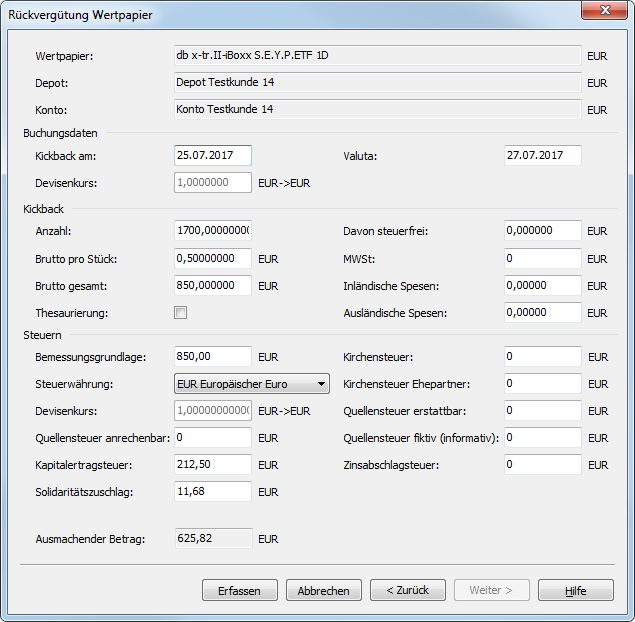The width and height of the screenshot is (635, 622).
Task: Click the Kickback am date field
Action: (212, 156)
